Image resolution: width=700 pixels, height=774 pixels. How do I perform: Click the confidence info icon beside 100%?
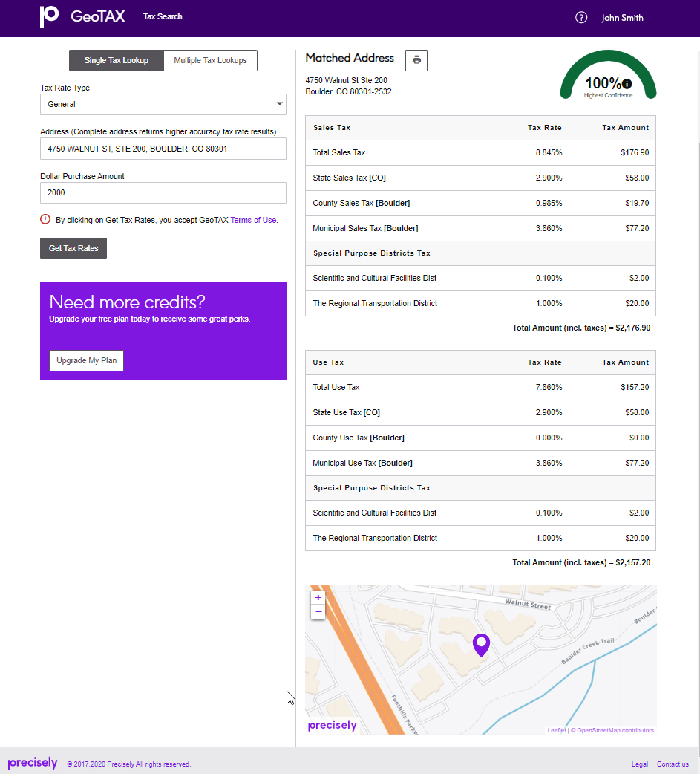pos(627,83)
